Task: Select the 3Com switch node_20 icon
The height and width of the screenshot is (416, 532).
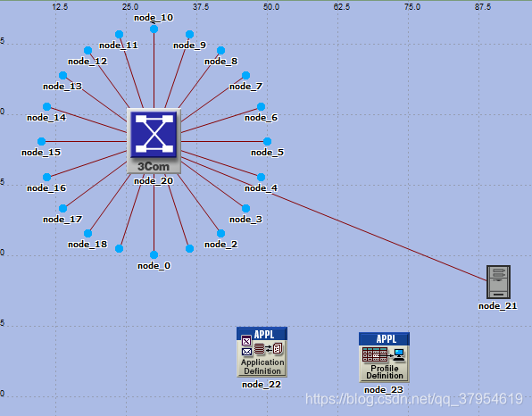Action: (154, 141)
